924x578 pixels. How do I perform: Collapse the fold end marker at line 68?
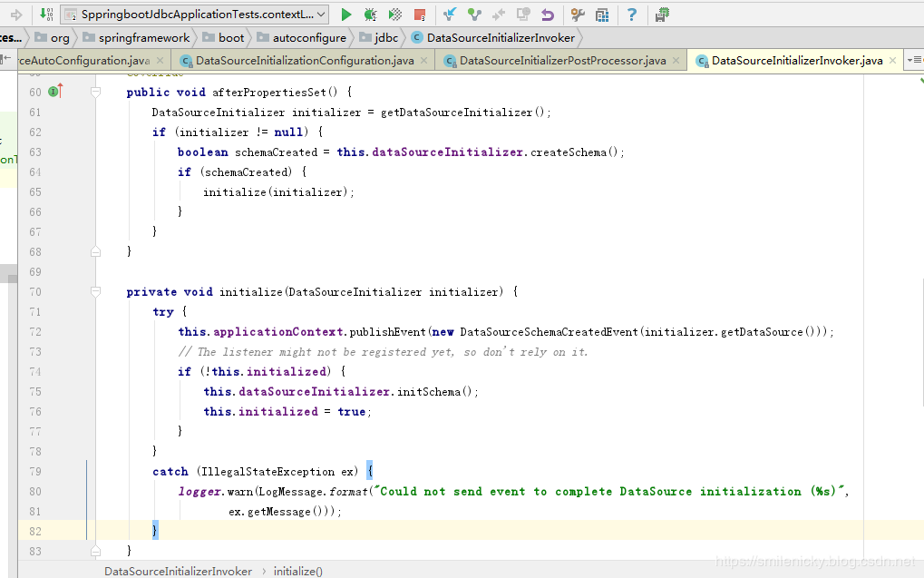(95, 252)
